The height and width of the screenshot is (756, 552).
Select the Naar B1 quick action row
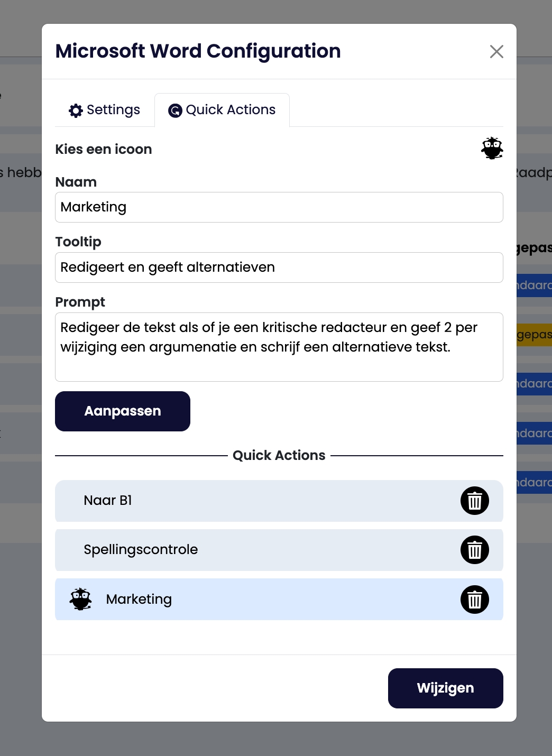point(254,501)
